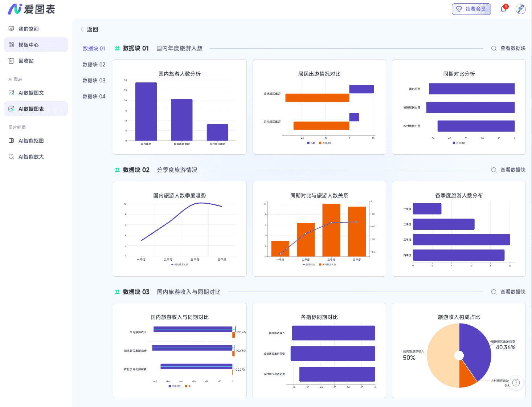532x407 pixels.
Task: Click the 分季度旅游情况 section title
Action: point(177,170)
